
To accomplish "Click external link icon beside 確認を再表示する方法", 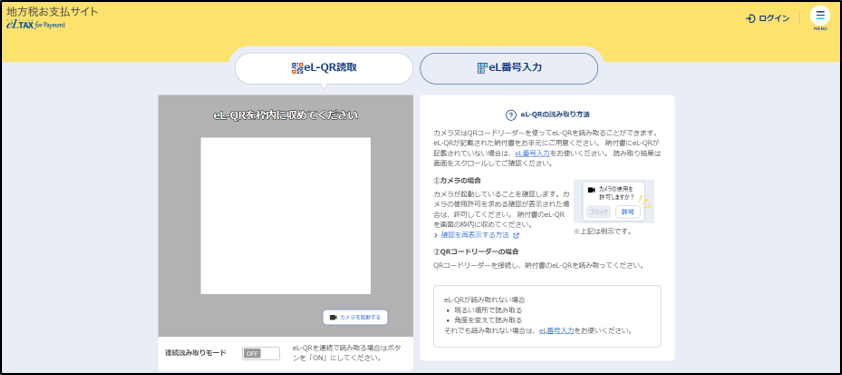I will pyautogui.click(x=517, y=235).
